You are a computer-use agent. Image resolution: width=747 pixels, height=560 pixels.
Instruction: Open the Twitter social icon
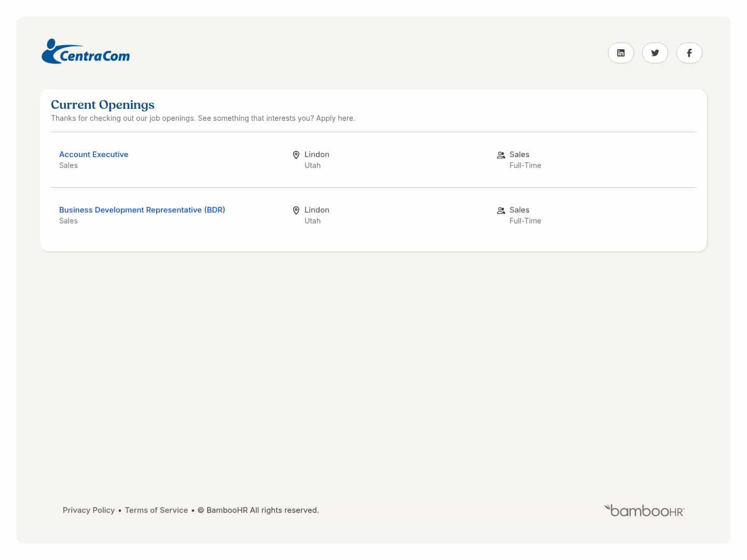pos(655,53)
